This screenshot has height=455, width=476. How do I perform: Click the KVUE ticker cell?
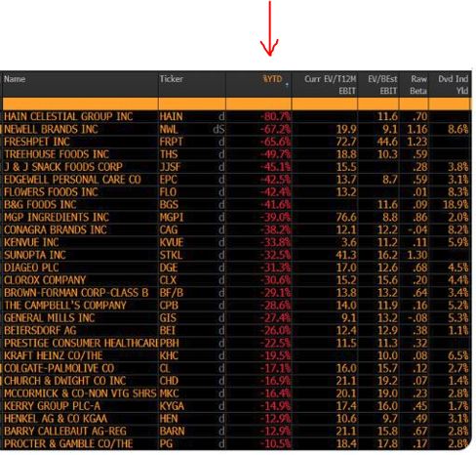point(172,242)
